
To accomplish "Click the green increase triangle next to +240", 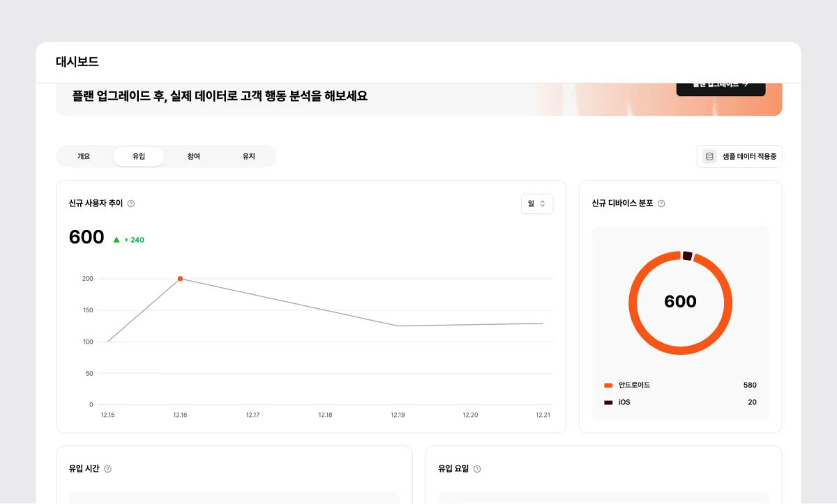I will pyautogui.click(x=115, y=241).
